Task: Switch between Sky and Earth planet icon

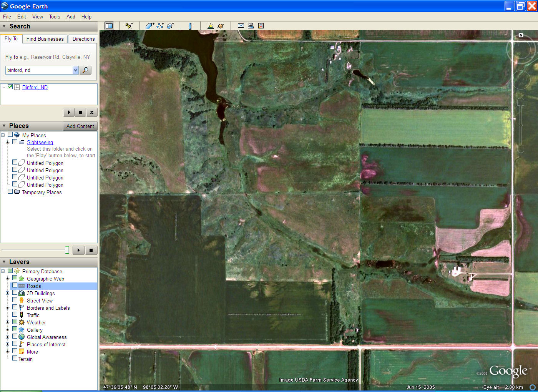Action: point(221,26)
